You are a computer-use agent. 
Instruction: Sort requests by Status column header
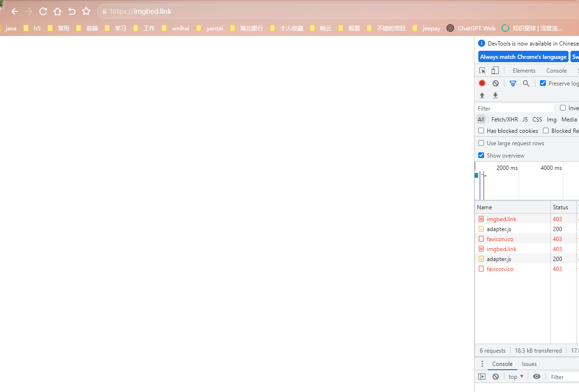563,207
